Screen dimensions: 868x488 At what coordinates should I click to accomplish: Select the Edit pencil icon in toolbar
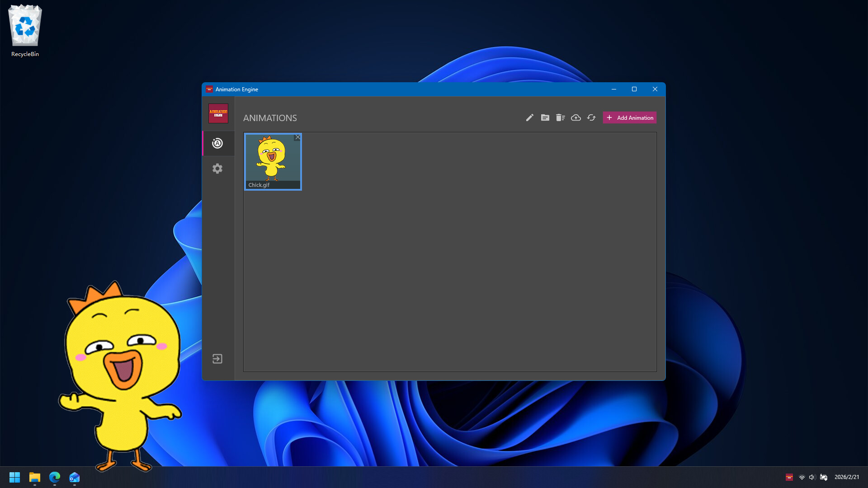point(529,117)
